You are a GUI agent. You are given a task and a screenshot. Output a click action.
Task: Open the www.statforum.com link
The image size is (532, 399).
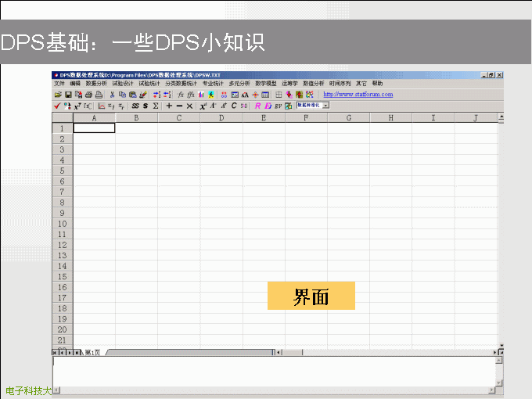[358, 95]
